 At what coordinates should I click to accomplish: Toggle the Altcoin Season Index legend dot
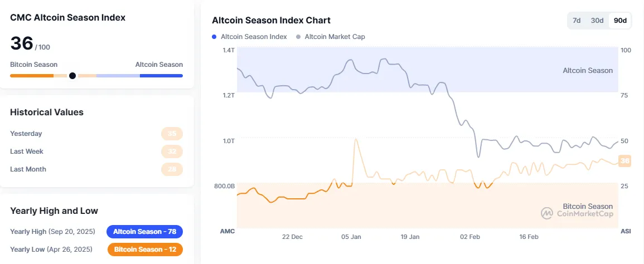coord(214,37)
